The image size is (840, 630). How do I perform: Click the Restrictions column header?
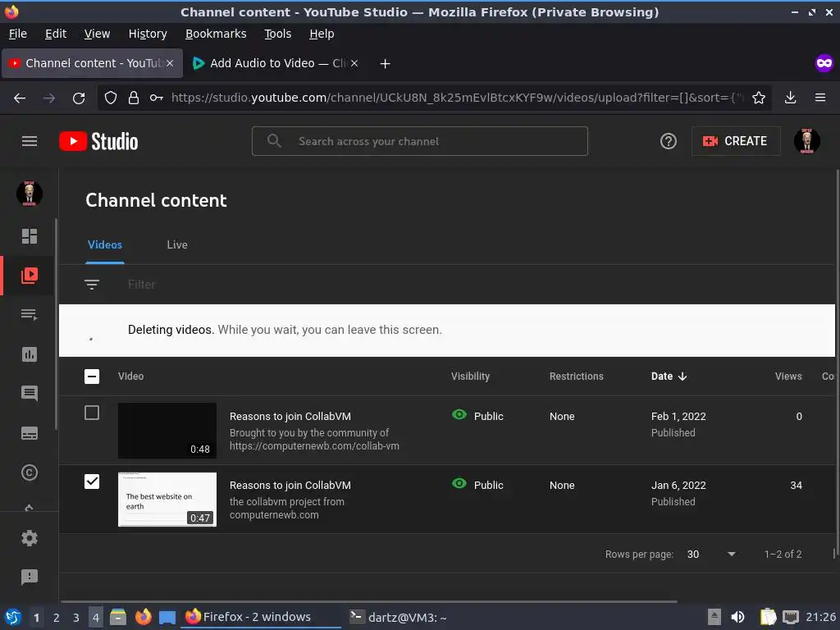(577, 376)
